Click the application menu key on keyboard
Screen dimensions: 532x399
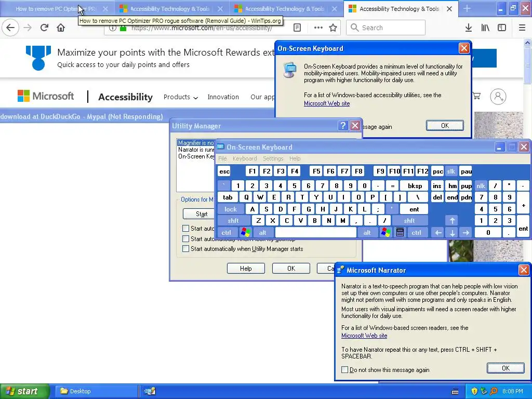(400, 232)
